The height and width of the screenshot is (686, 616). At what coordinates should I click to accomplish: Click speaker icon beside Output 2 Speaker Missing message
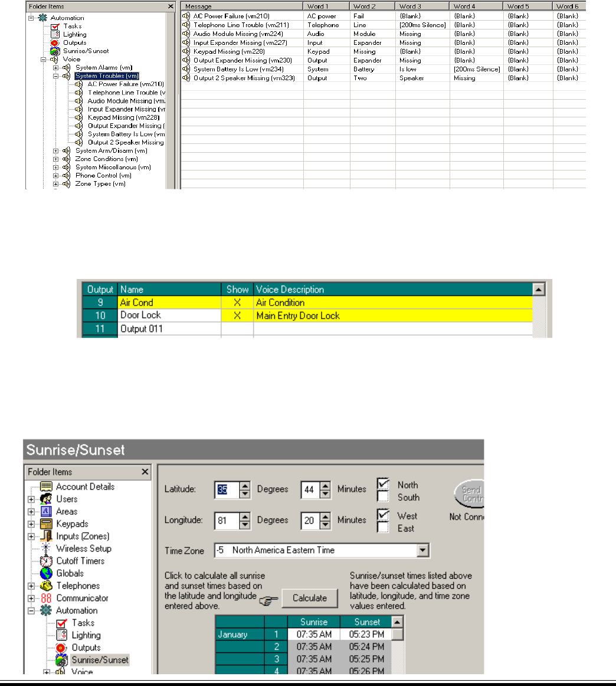[186, 78]
